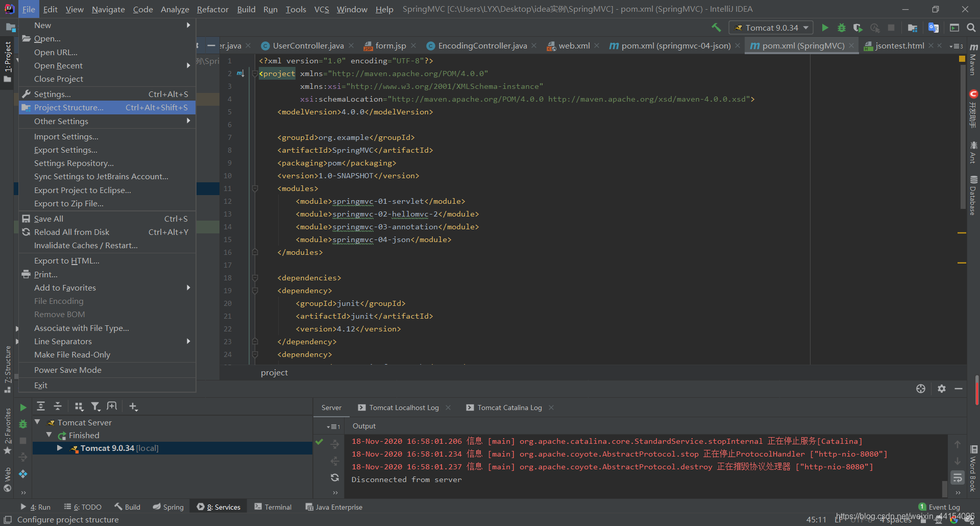Click the Add Service plus icon

(133, 406)
